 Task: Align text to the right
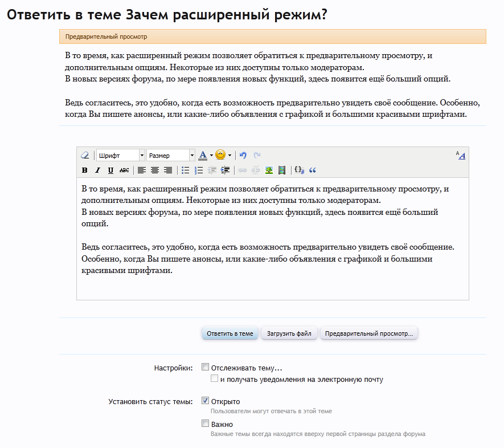[168, 170]
